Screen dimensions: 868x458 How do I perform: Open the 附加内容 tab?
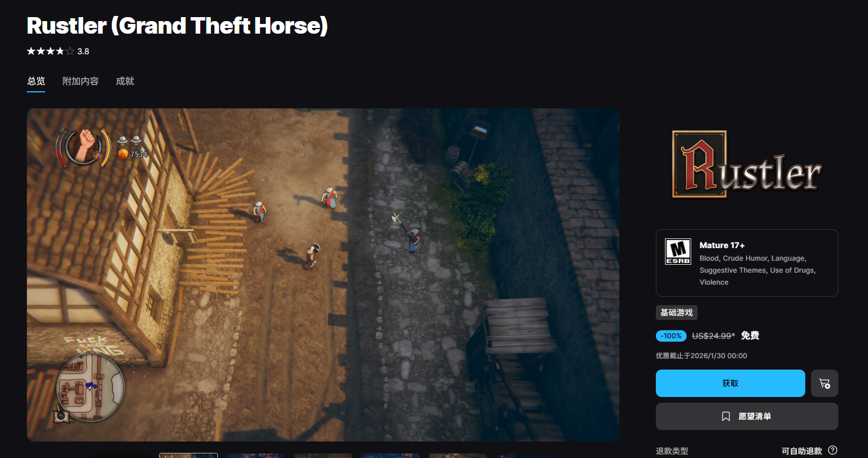pos(80,81)
